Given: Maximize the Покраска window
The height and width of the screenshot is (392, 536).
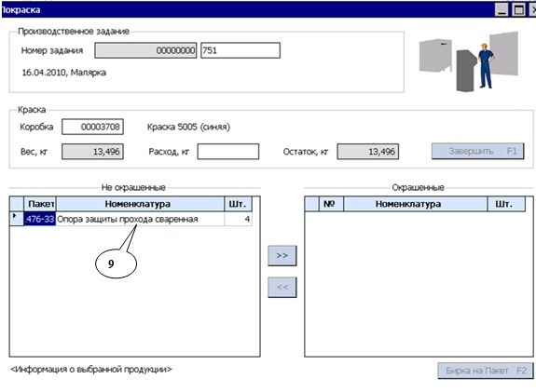Looking at the screenshot, I should (x=518, y=9).
